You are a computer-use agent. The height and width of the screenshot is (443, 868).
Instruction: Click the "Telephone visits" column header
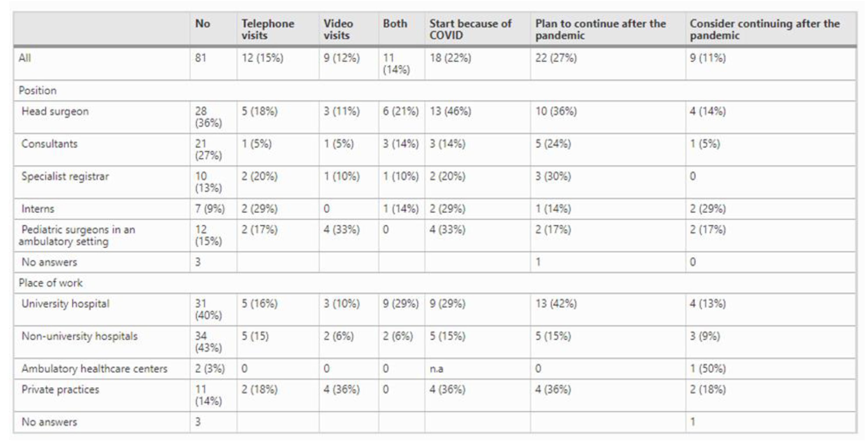coord(268,29)
